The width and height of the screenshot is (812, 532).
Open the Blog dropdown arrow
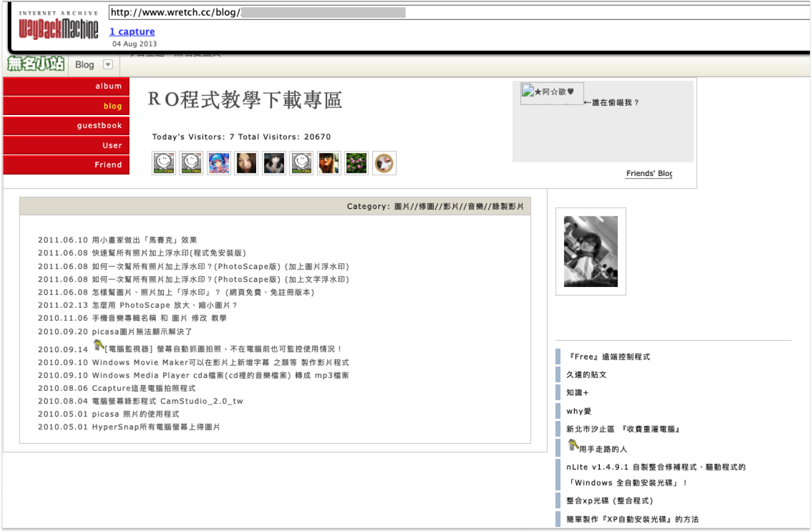pyautogui.click(x=108, y=64)
